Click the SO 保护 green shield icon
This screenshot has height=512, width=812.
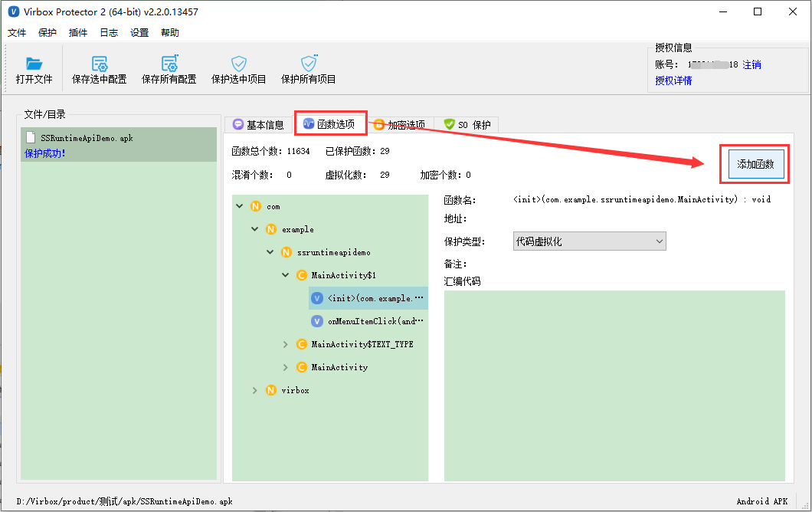pyautogui.click(x=450, y=124)
